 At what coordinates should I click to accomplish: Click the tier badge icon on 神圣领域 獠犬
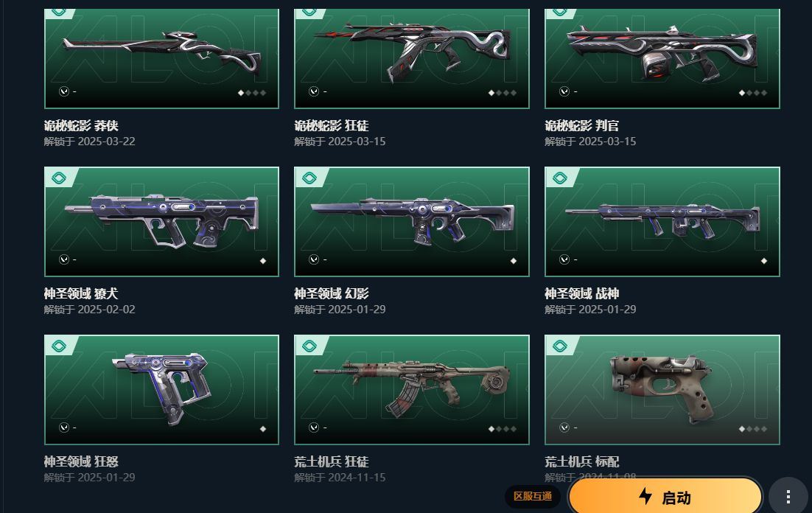[59, 178]
